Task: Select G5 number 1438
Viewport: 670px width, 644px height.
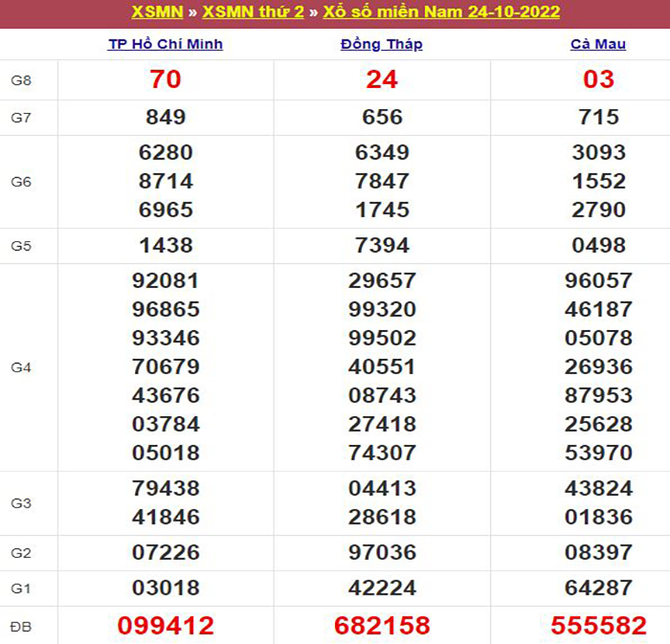Action: 166,245
